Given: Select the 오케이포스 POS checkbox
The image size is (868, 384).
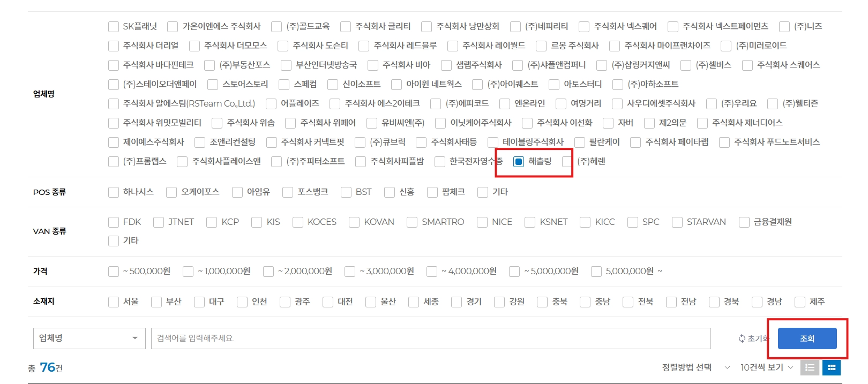Looking at the screenshot, I should click(171, 192).
